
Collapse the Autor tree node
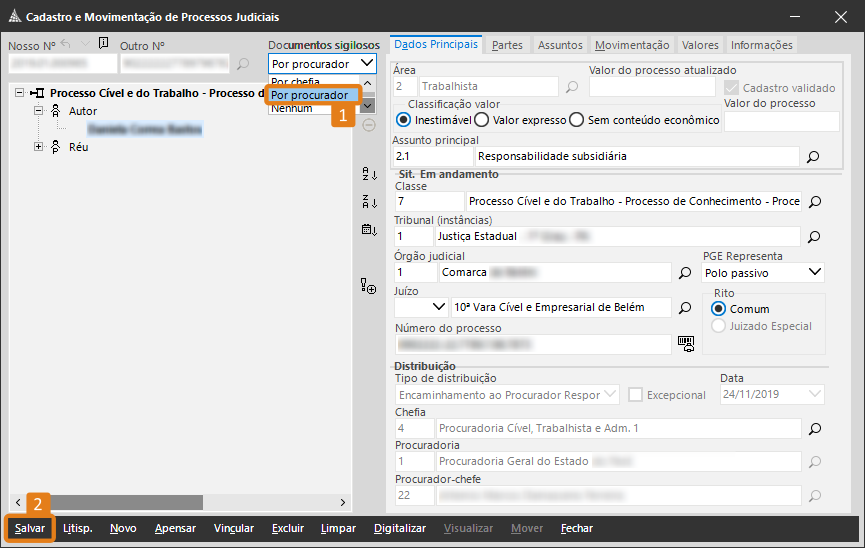click(x=39, y=111)
